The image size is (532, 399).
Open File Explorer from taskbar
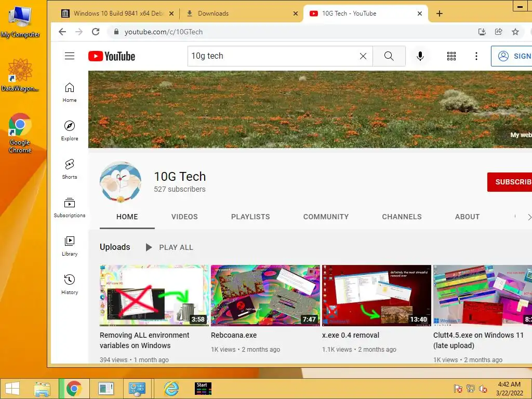click(42, 389)
